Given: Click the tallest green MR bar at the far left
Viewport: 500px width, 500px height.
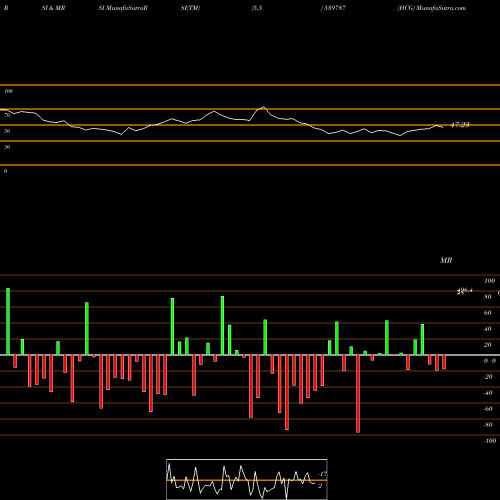Looking at the screenshot, I should 8,321.
